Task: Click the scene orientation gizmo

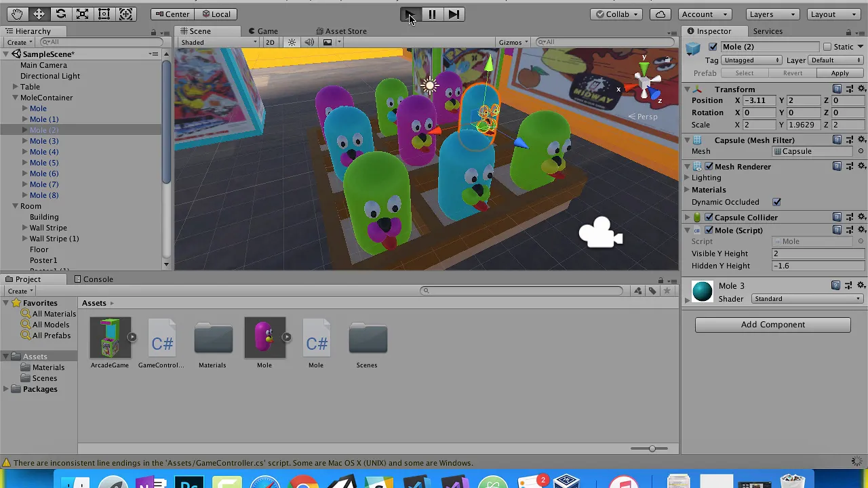Action: (x=646, y=83)
